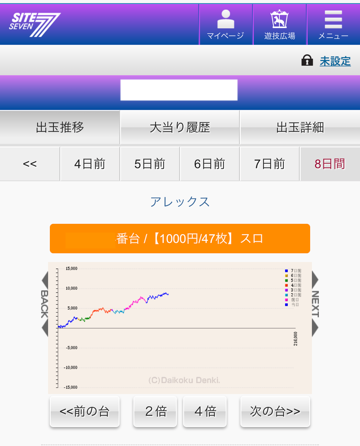Viewport: 360px width, 446px height.
Task: Click the << earlier days arrow
Action: coord(30,164)
